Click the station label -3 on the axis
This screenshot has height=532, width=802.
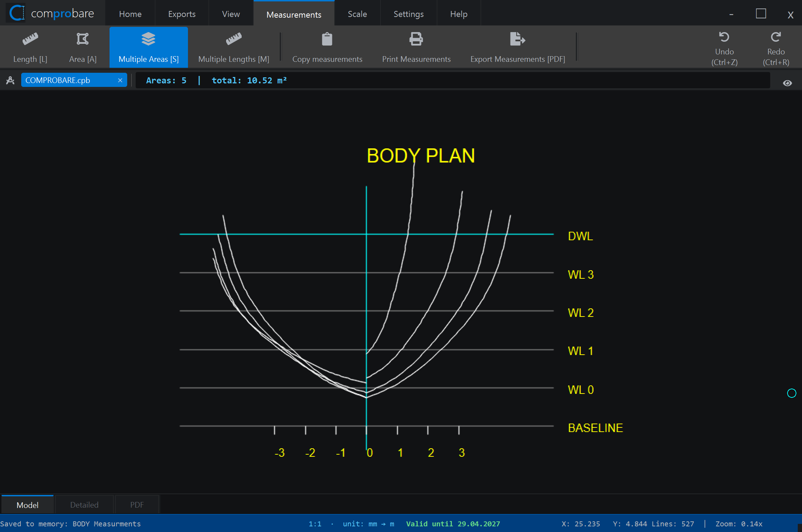(x=279, y=453)
